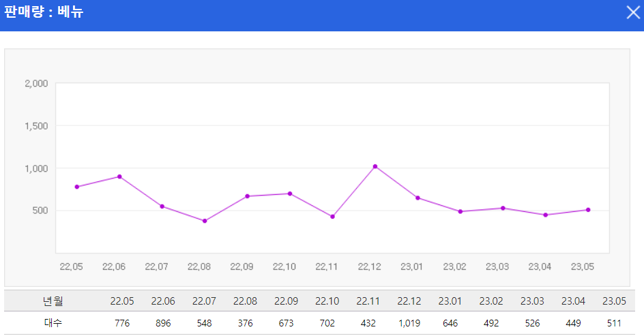Click table header cell 22.07
This screenshot has height=336, width=644.
(204, 301)
